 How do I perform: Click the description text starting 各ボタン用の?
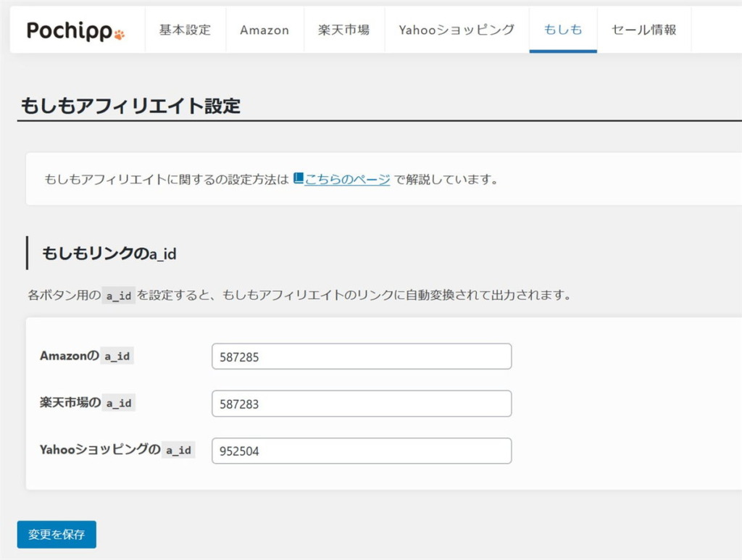[x=299, y=295]
